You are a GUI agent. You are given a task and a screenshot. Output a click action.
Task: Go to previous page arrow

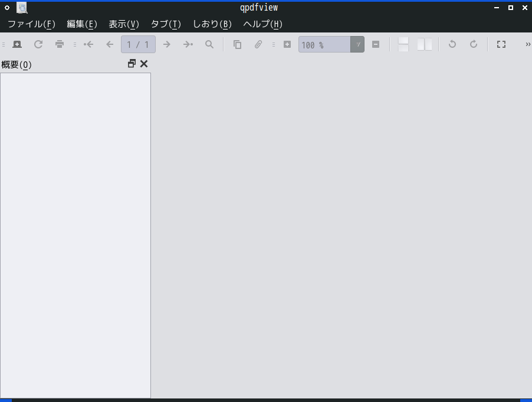(110, 44)
